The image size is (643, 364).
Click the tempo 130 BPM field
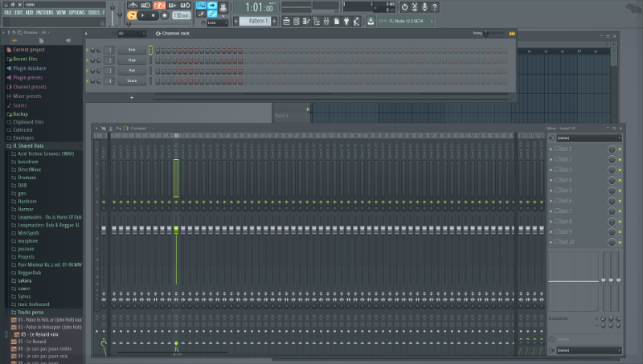(181, 15)
